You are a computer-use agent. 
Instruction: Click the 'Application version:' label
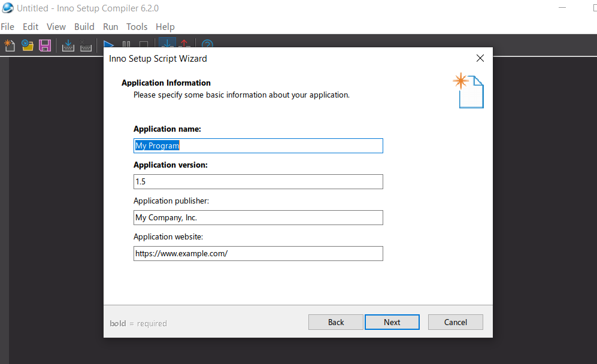(x=171, y=165)
